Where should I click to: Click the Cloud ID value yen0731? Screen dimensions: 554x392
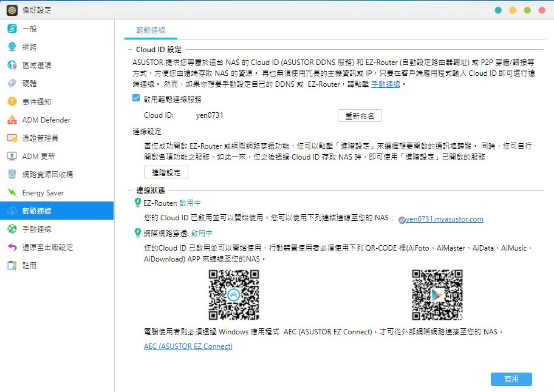coord(210,115)
